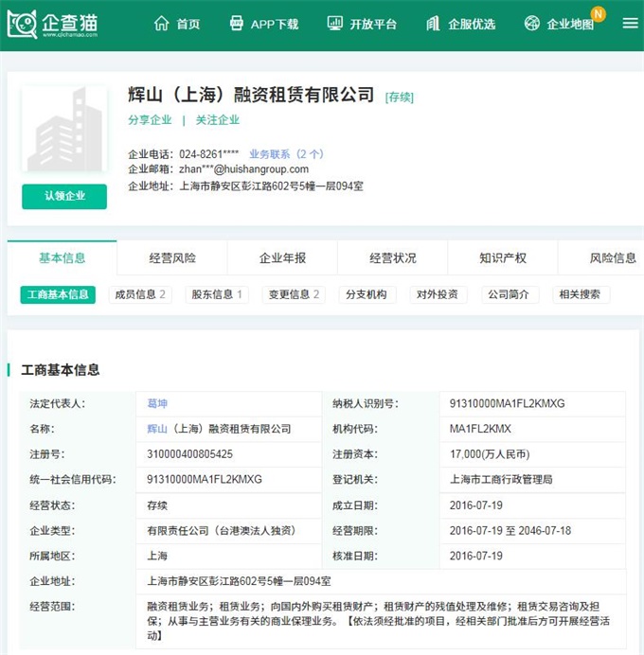Switch to the 风险信息 tab
Image resolution: width=644 pixels, height=655 pixels.
tap(601, 257)
